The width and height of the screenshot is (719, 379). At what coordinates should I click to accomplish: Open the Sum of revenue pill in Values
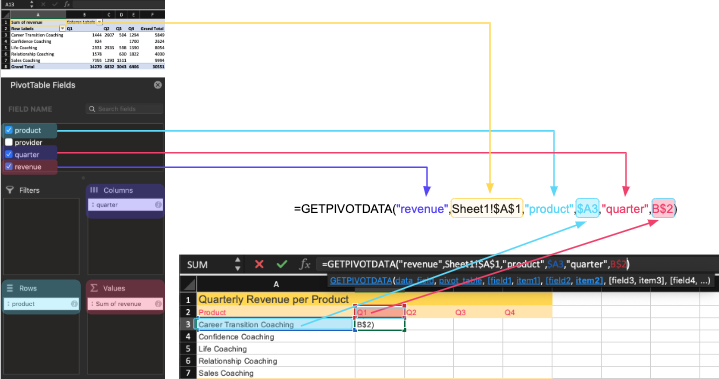pyautogui.click(x=125, y=304)
